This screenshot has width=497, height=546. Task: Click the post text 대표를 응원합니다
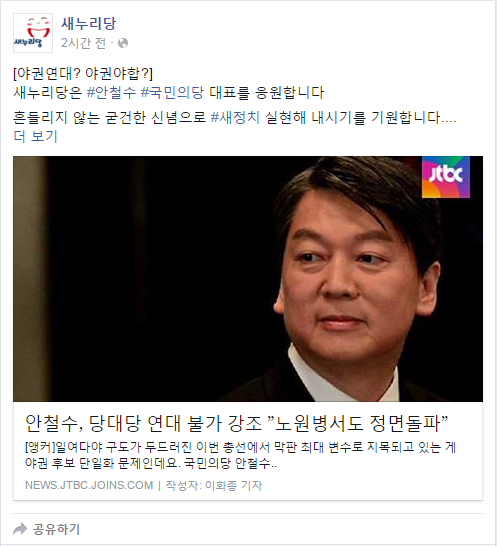(266, 93)
